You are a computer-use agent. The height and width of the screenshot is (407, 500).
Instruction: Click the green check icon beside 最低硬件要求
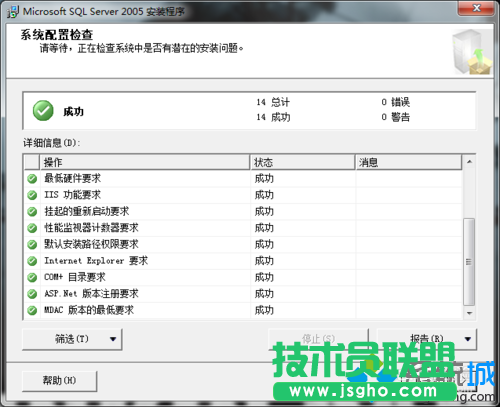(x=32, y=179)
